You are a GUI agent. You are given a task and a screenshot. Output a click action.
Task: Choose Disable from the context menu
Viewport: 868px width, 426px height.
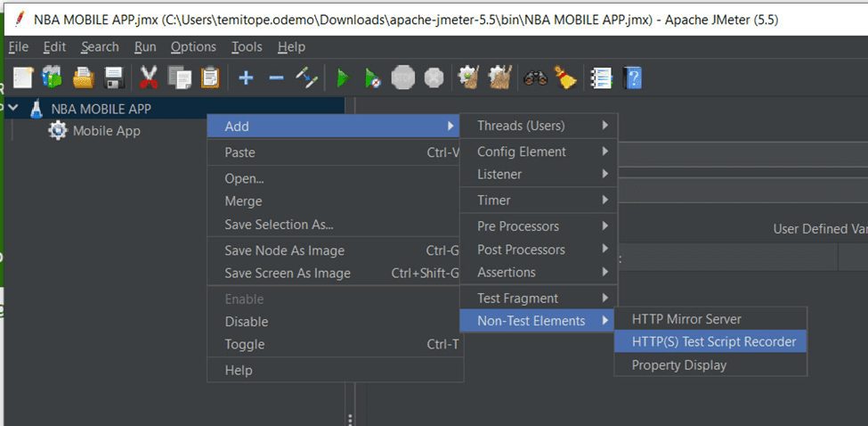333,322
